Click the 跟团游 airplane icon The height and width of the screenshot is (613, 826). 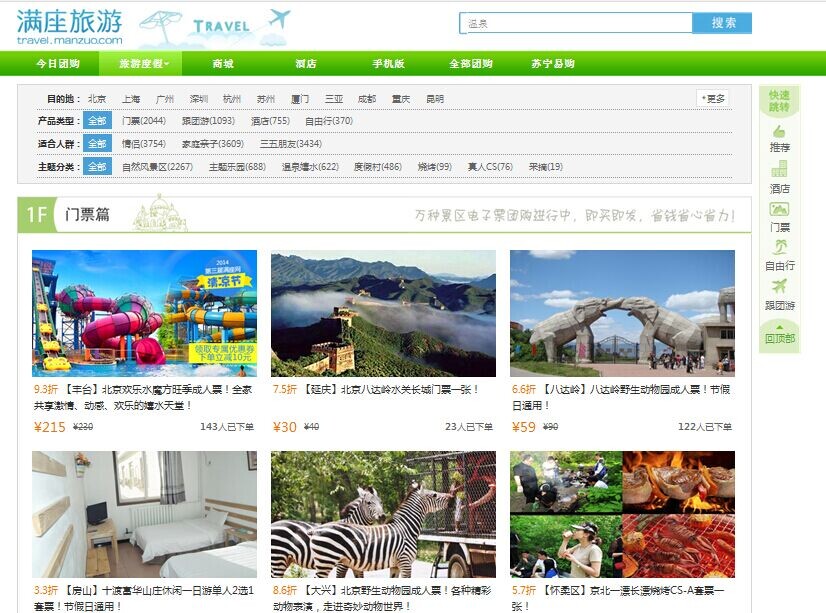779,287
